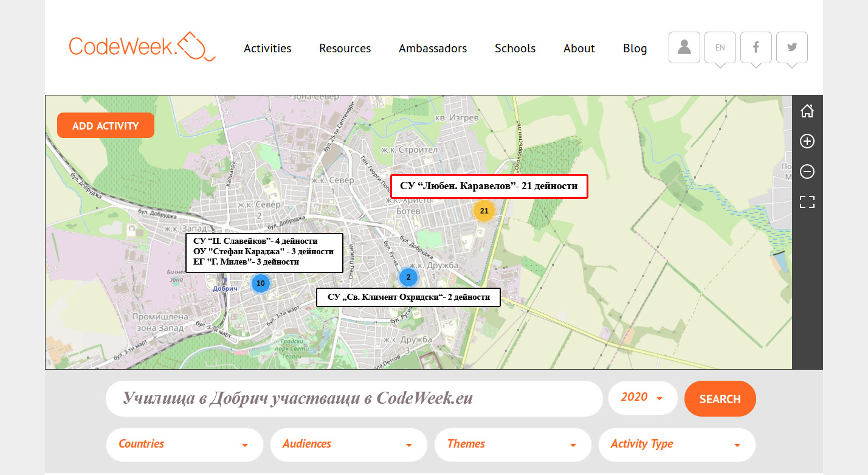Viewport: 868px width, 475px height.
Task: Click the orange Search button
Action: click(x=720, y=399)
